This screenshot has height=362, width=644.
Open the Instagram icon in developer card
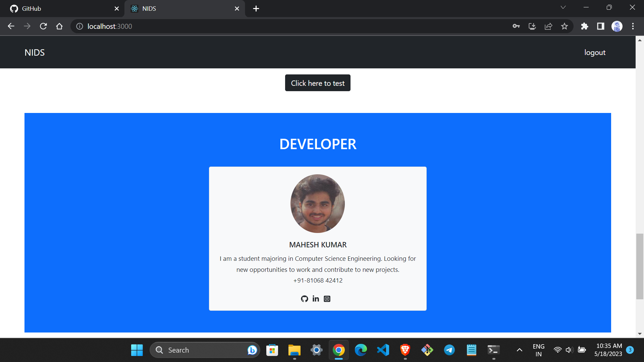[327, 299]
